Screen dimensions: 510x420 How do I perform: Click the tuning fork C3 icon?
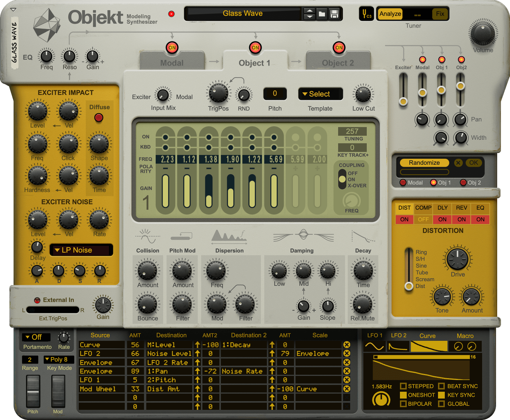click(x=366, y=14)
